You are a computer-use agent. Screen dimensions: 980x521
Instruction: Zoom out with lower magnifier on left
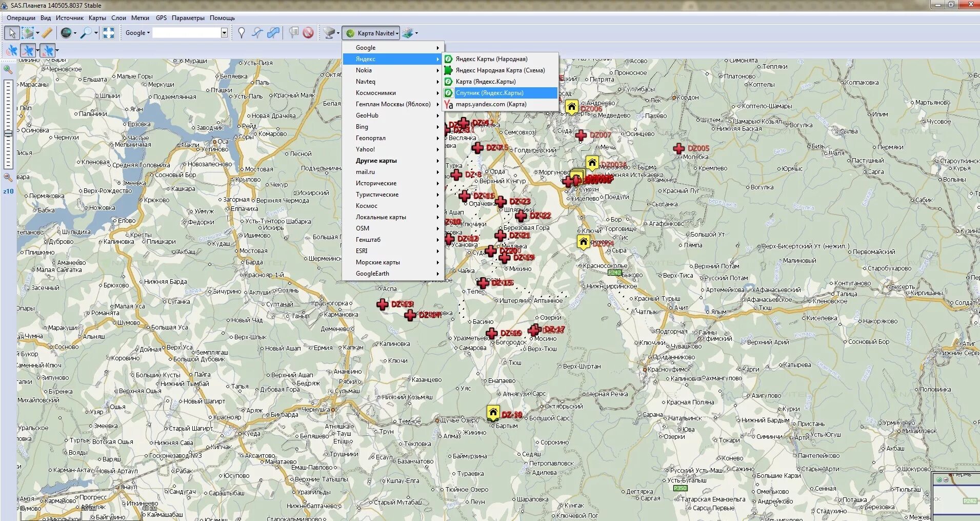[8, 177]
